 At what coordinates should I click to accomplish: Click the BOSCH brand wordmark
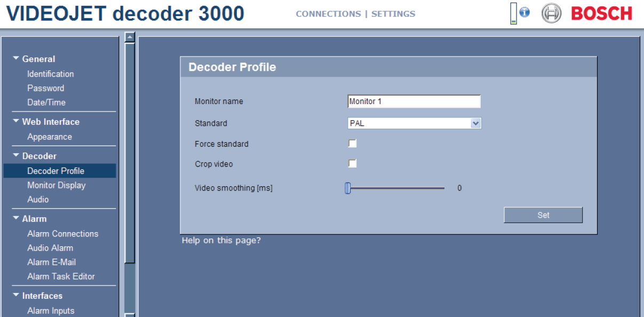click(601, 13)
